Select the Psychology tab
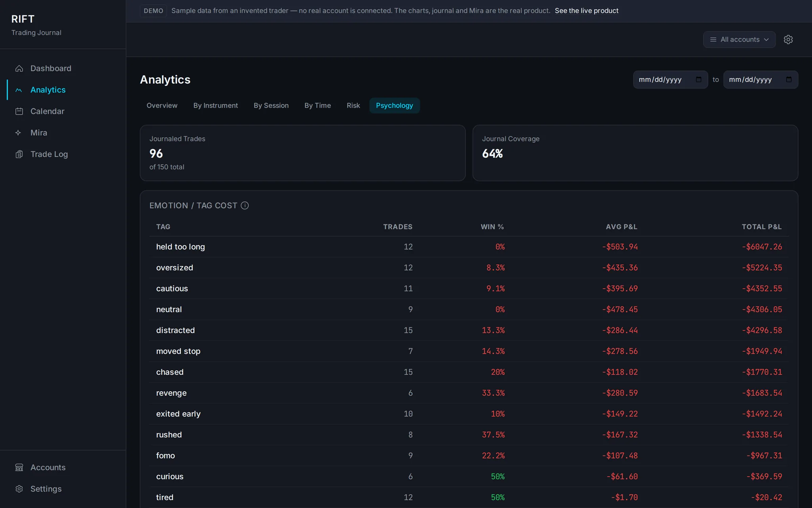 pos(395,106)
